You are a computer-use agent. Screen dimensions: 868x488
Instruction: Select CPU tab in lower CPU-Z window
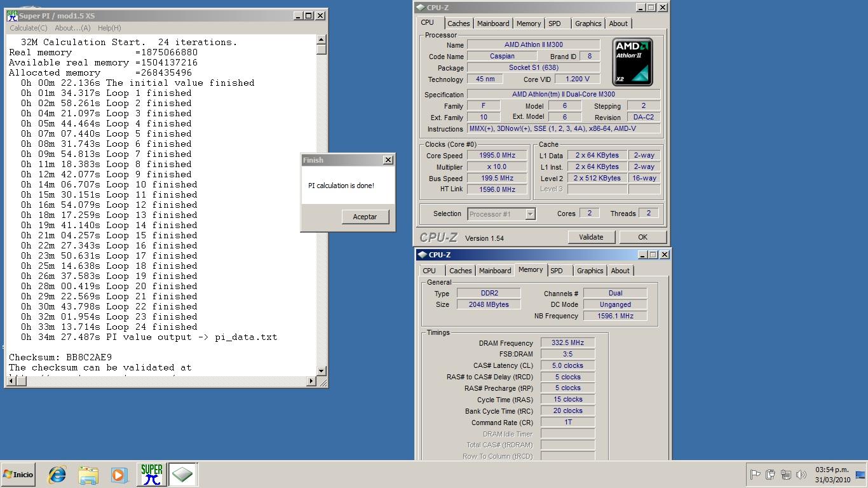[x=430, y=271]
